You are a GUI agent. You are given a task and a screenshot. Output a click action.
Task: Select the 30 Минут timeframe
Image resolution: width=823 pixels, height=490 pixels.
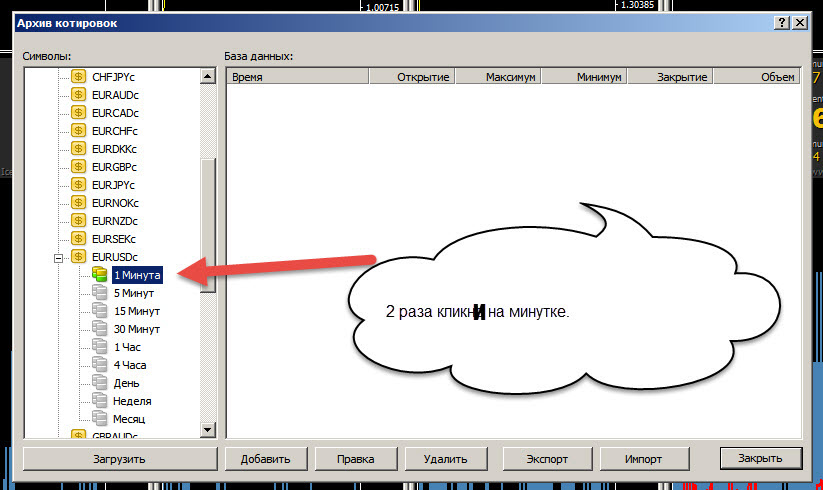(137, 329)
